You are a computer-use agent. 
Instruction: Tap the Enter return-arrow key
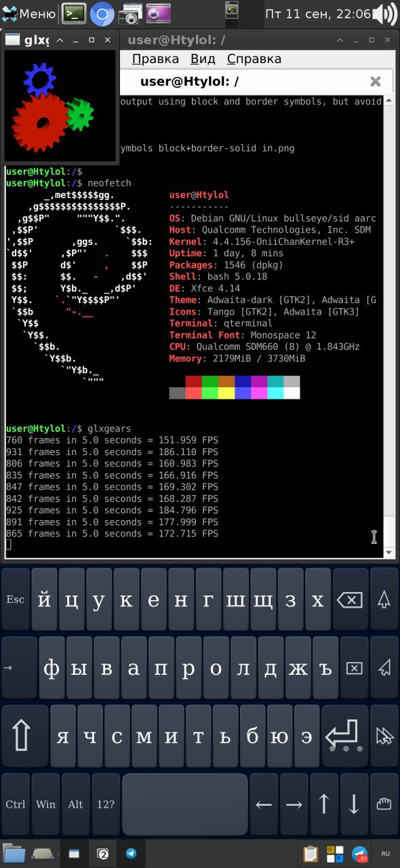click(x=344, y=736)
